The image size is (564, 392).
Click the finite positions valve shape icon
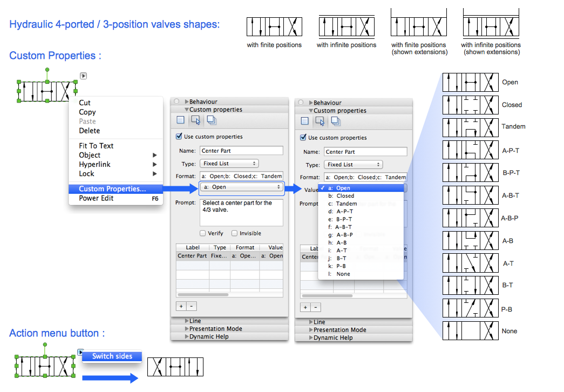tap(274, 27)
